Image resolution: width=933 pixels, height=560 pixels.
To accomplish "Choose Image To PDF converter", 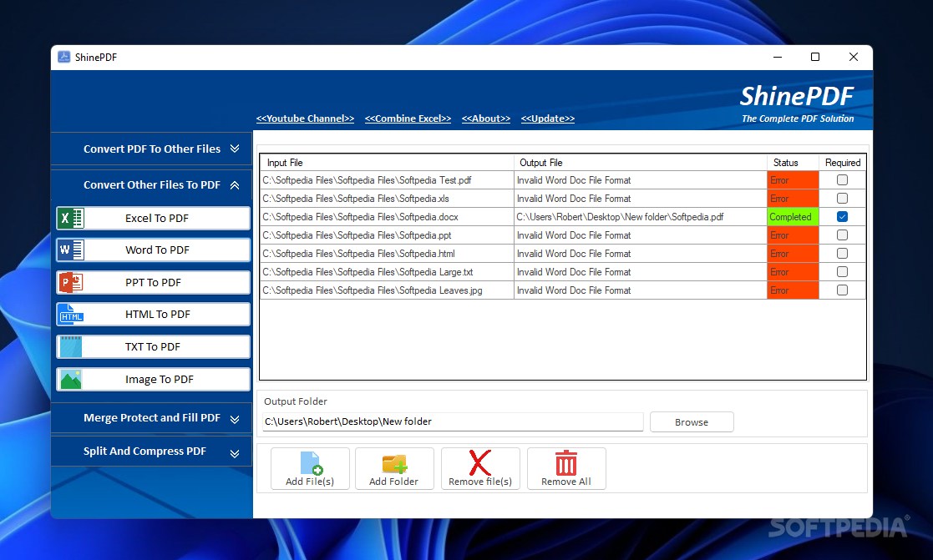I will point(154,379).
